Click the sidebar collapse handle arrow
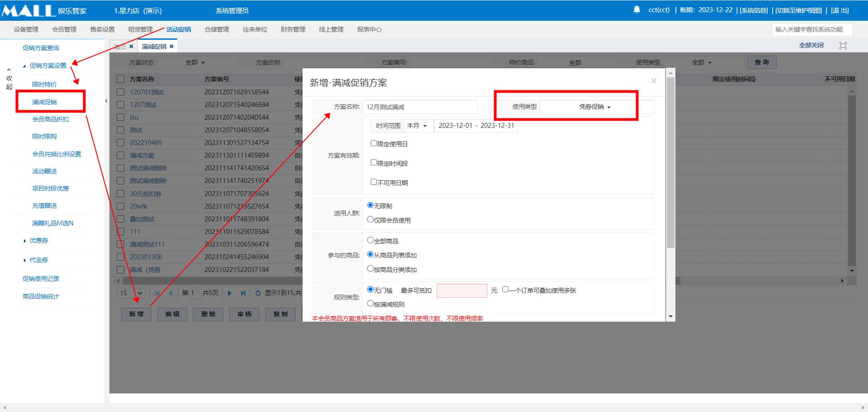Image resolution: width=868 pixels, height=412 pixels. click(106, 101)
